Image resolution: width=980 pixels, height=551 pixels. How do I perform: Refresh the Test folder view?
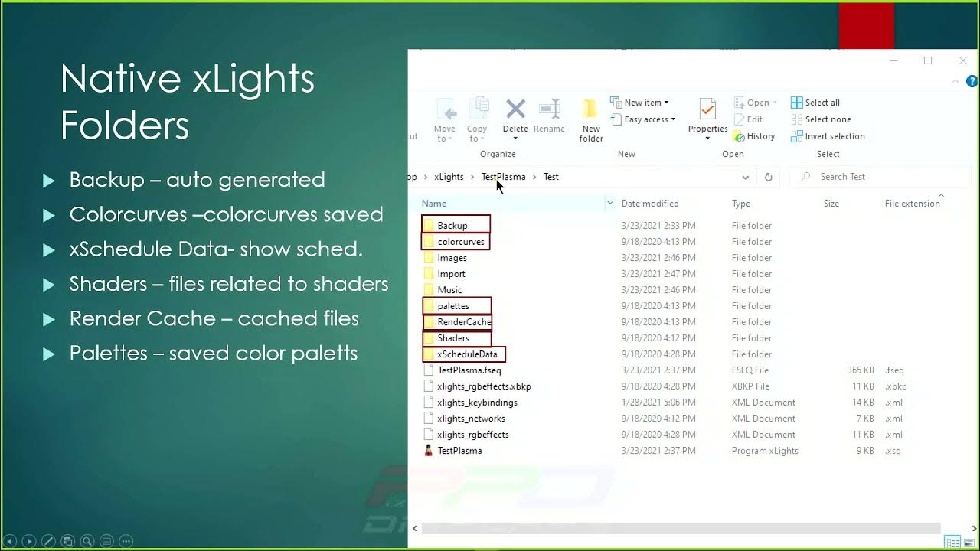[x=769, y=177]
